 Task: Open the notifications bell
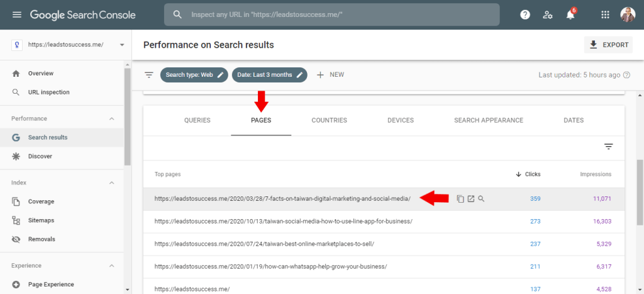(x=570, y=15)
